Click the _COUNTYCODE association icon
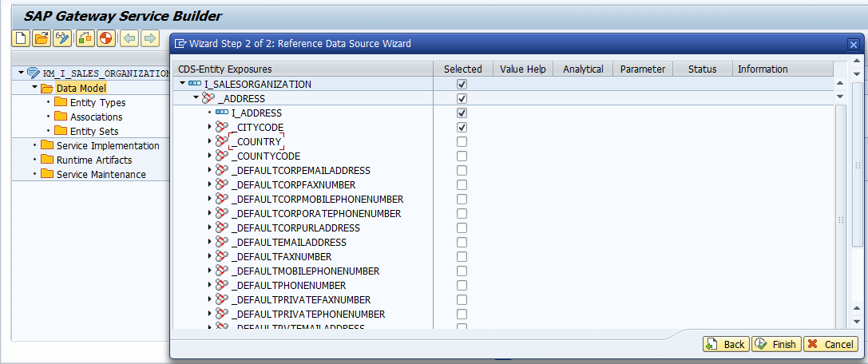 point(222,156)
